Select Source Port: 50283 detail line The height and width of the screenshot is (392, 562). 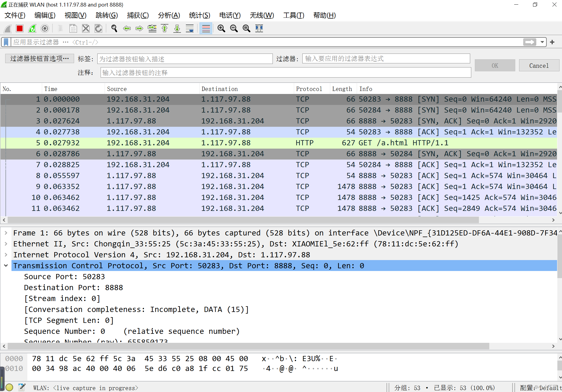pos(65,277)
